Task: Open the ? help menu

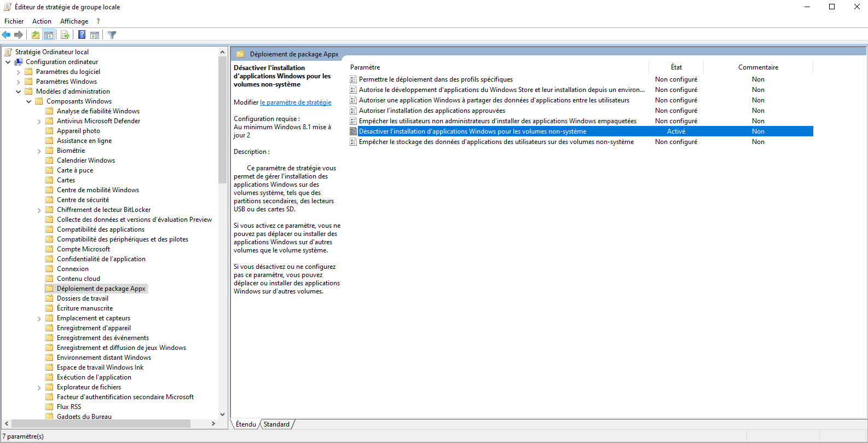Action: [99, 21]
